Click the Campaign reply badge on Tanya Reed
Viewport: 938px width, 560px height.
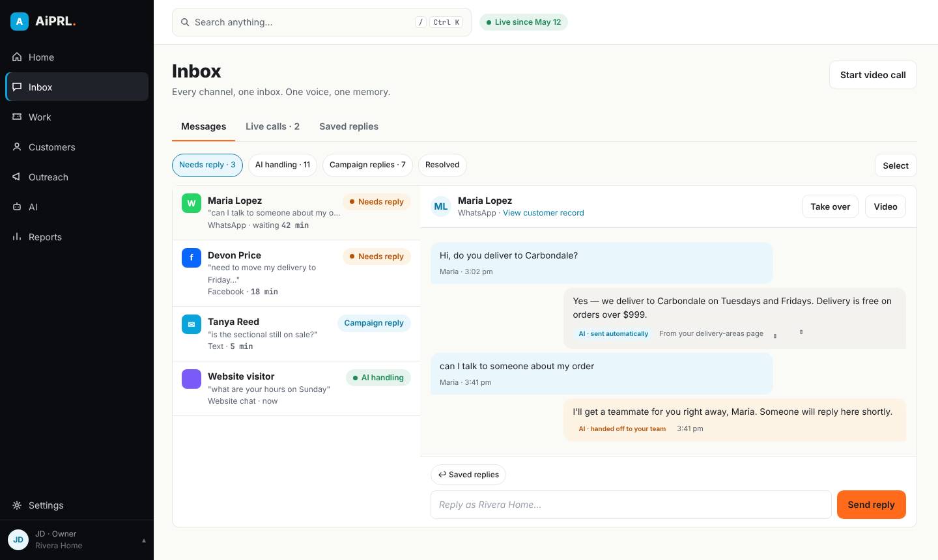(x=374, y=323)
